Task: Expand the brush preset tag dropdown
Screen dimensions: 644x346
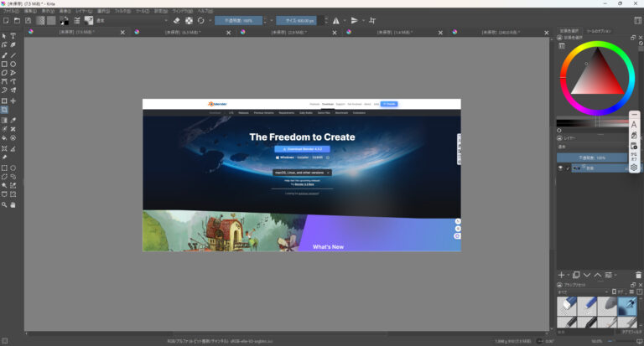Action: click(x=583, y=293)
